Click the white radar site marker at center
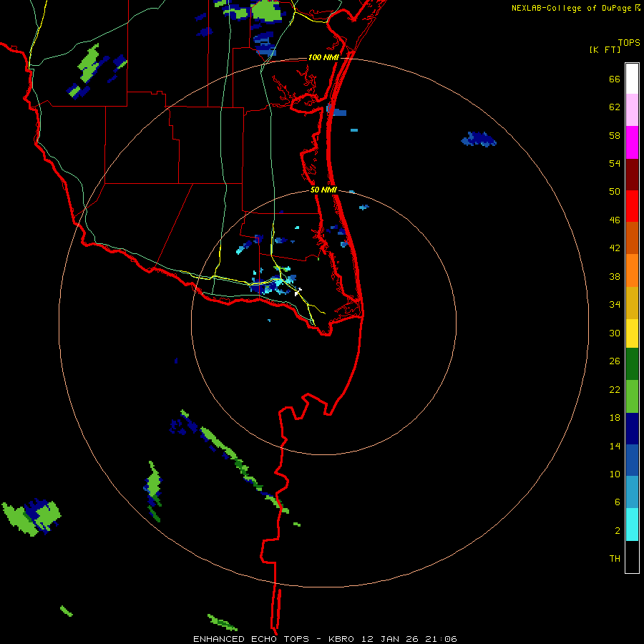 (298, 292)
